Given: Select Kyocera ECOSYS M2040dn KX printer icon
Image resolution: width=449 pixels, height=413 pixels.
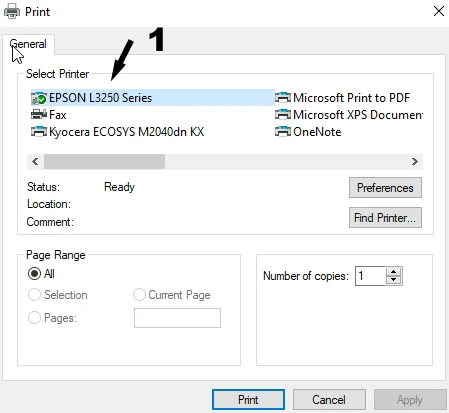Looking at the screenshot, I should [x=39, y=132].
